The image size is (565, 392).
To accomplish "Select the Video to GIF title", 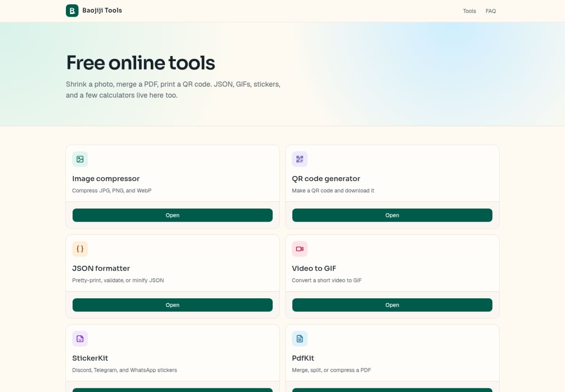I will coord(314,269).
